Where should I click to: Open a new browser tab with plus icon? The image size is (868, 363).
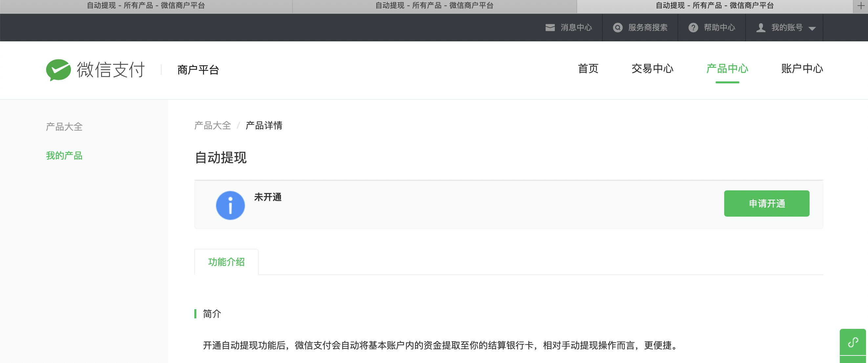(860, 6)
